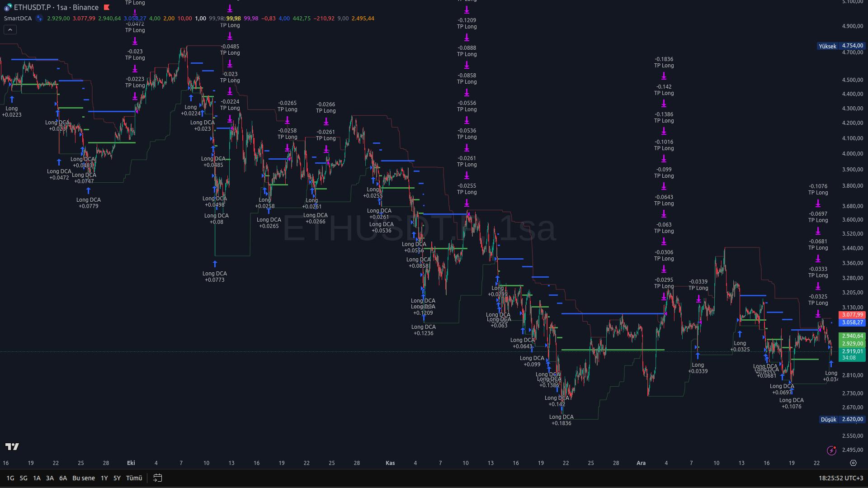The width and height of the screenshot is (868, 488).
Task: Open the go-to-date calendar icon
Action: [x=157, y=478]
